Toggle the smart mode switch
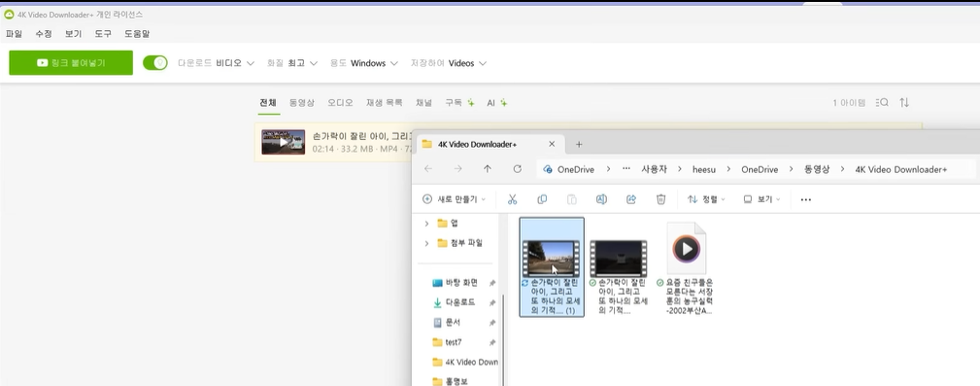This screenshot has height=386, width=980. click(x=155, y=62)
